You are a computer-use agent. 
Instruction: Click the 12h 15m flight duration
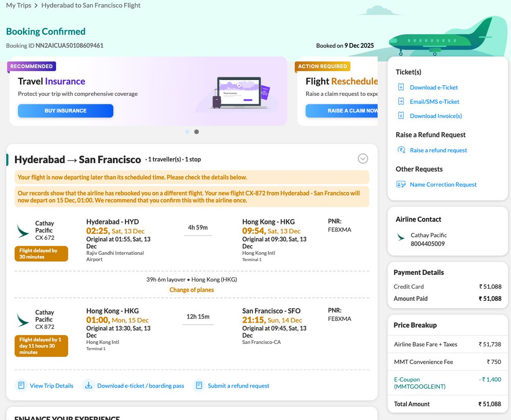click(198, 316)
